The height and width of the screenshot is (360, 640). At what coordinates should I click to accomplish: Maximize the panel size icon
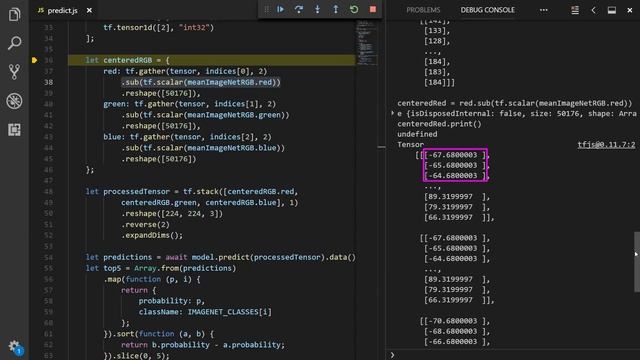click(x=611, y=10)
